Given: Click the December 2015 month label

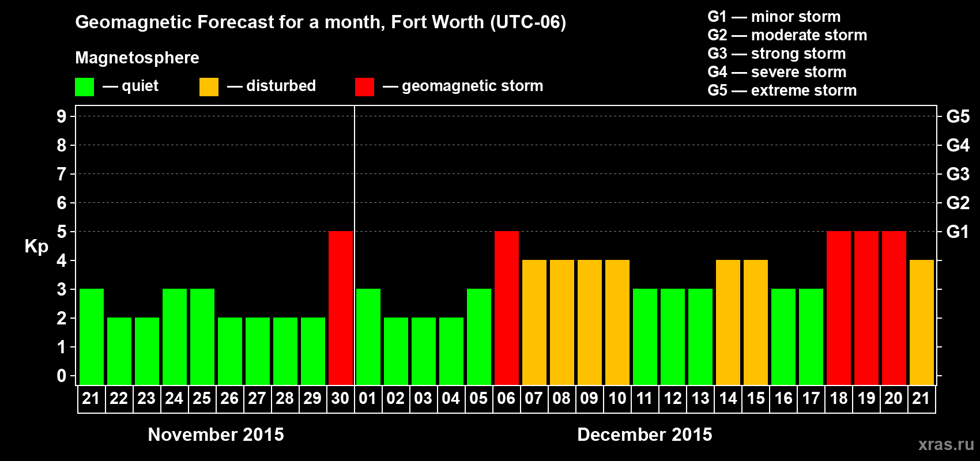Looking at the screenshot, I should 644,434.
